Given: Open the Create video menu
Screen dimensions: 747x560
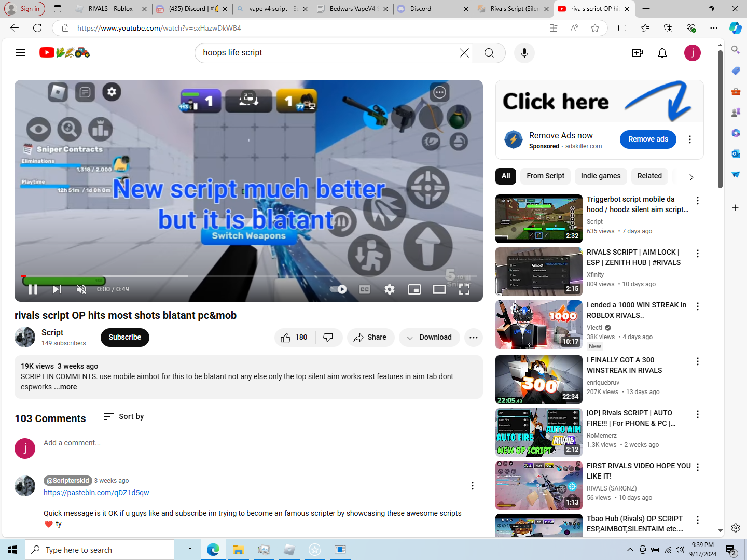Looking at the screenshot, I should 638,53.
